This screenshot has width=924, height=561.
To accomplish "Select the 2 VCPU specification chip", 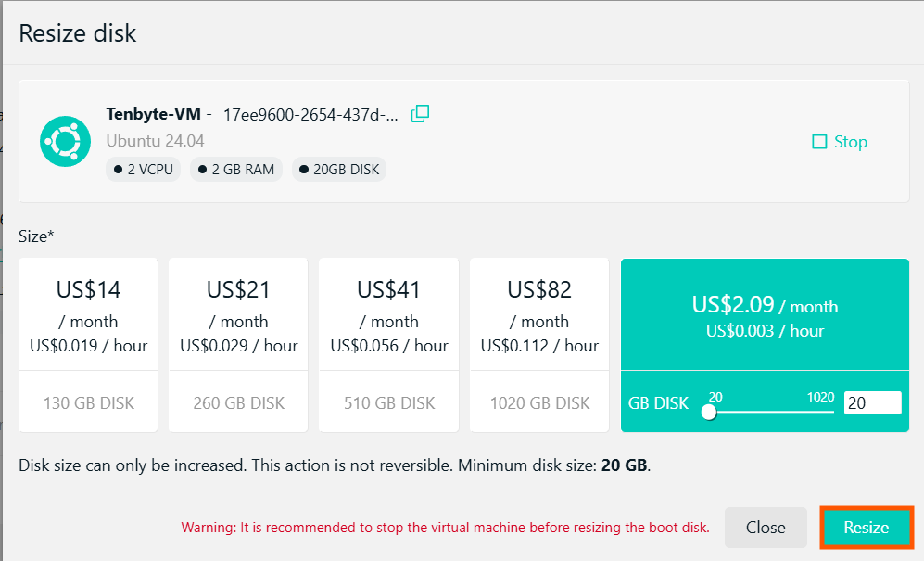I will pyautogui.click(x=143, y=169).
